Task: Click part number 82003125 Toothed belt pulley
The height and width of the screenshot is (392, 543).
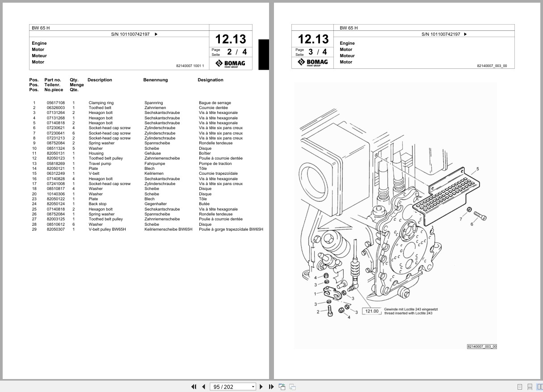Action: 56,219
